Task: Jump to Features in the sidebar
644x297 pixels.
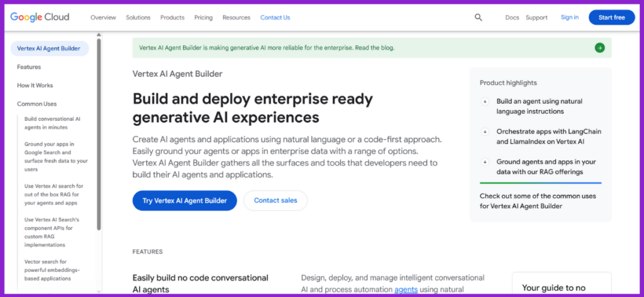Action: 29,67
